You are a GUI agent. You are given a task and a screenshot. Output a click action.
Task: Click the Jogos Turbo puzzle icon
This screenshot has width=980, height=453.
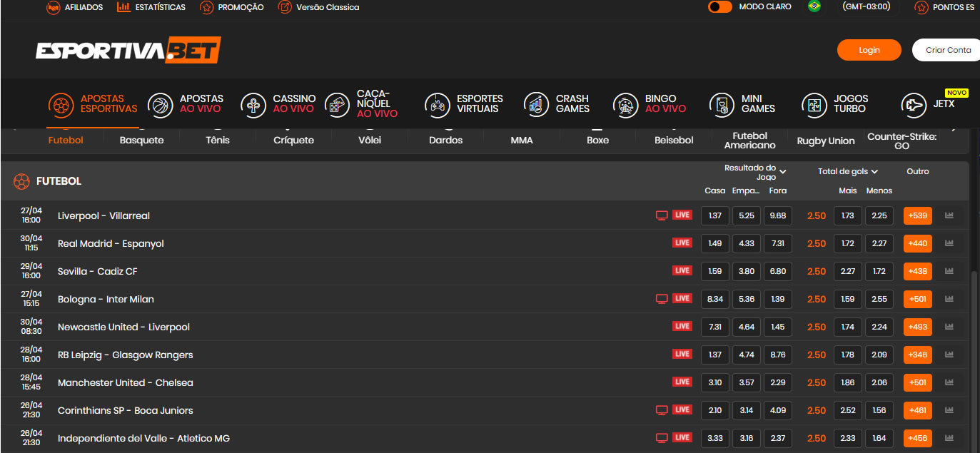(814, 105)
